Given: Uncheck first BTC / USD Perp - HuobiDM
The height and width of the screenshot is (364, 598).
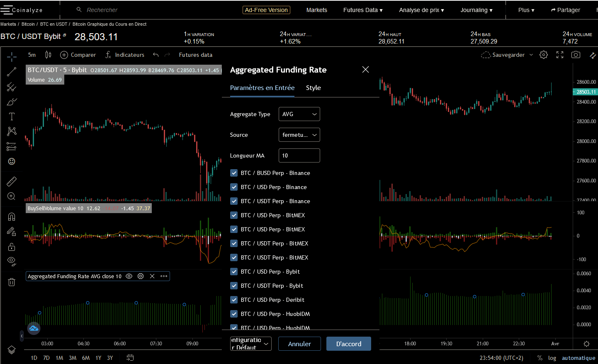Looking at the screenshot, I should point(234,314).
